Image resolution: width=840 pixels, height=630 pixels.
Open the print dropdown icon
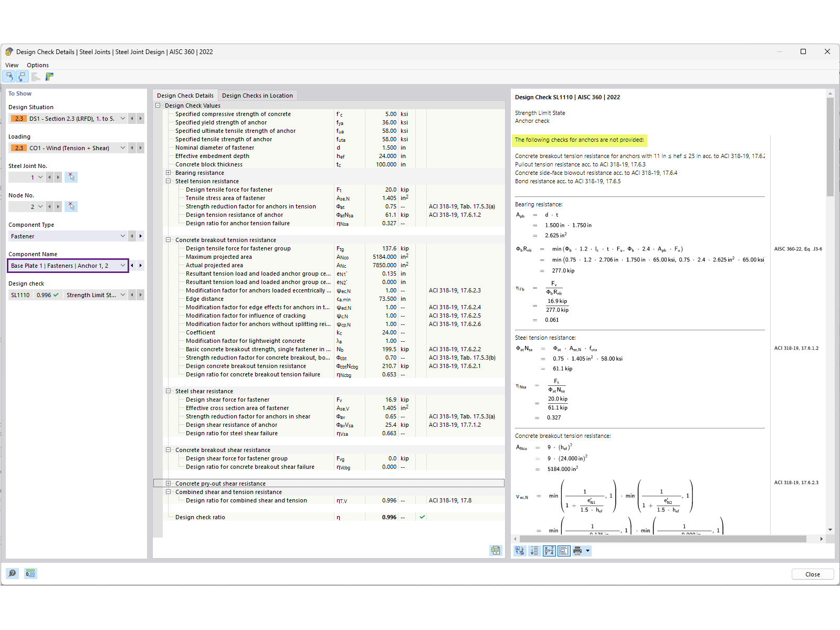[588, 551]
